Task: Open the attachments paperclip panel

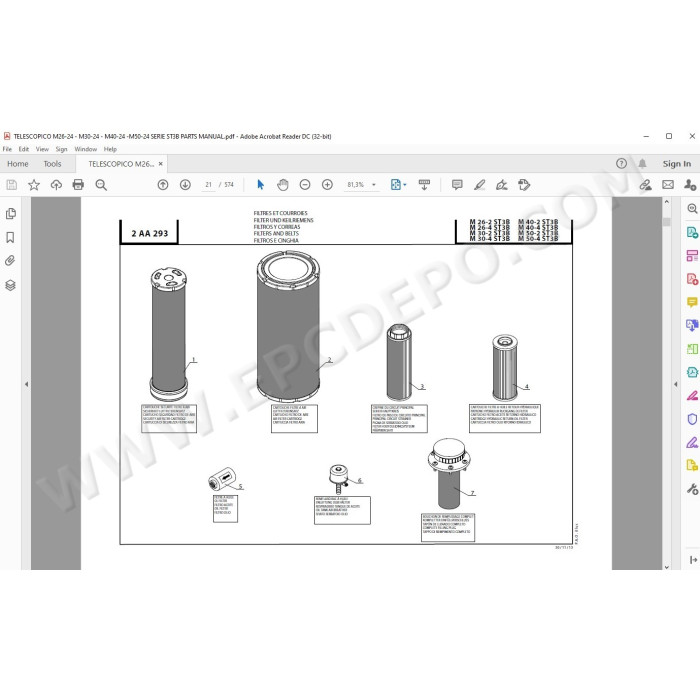Action: point(10,261)
